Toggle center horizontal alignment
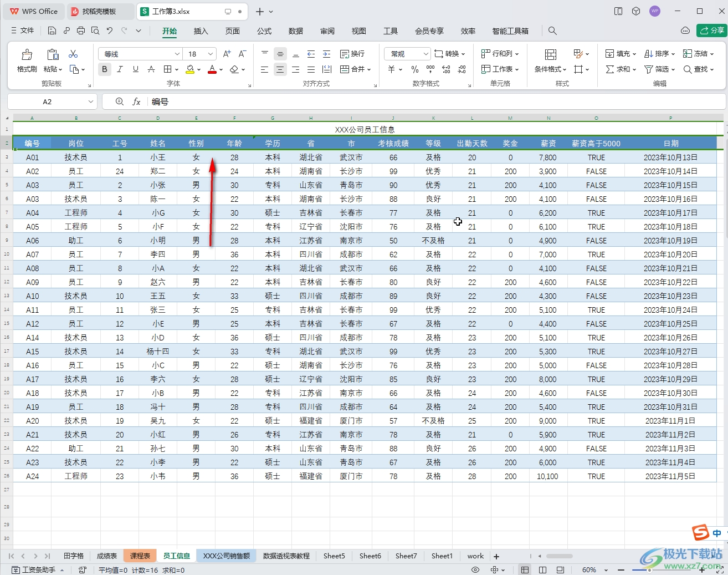Screen dimensions: 728x575 tap(280, 69)
